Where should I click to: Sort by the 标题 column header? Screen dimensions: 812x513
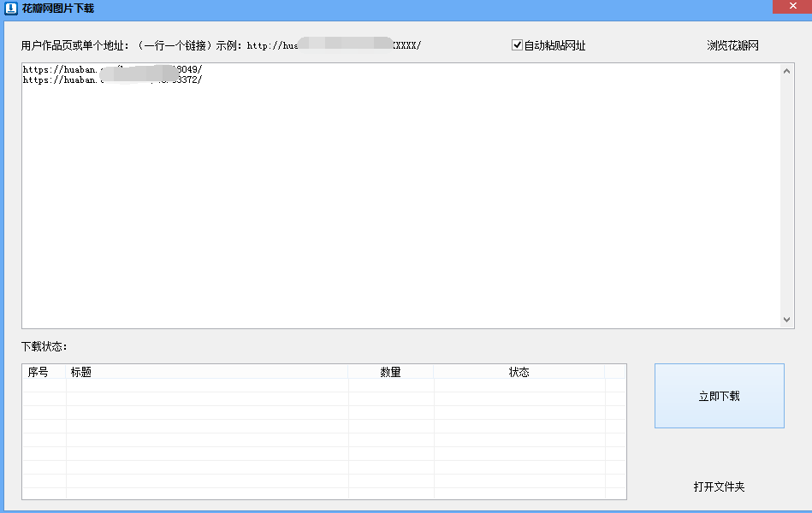[206, 372]
